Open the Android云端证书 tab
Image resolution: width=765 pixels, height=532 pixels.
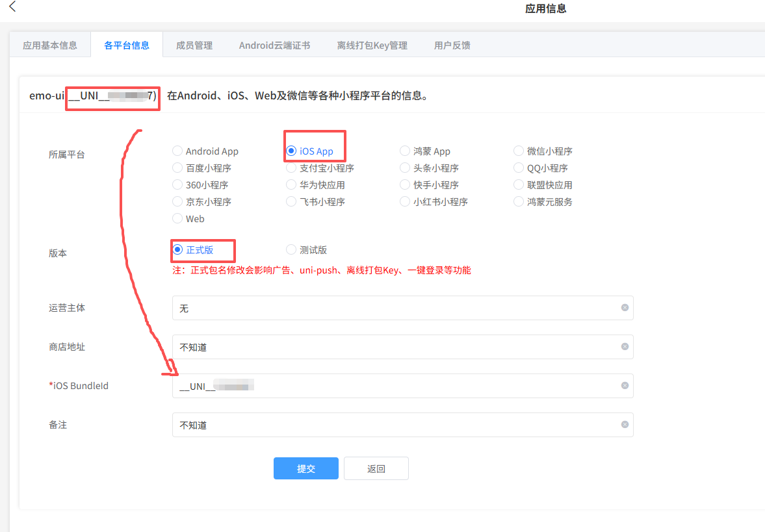pyautogui.click(x=275, y=45)
